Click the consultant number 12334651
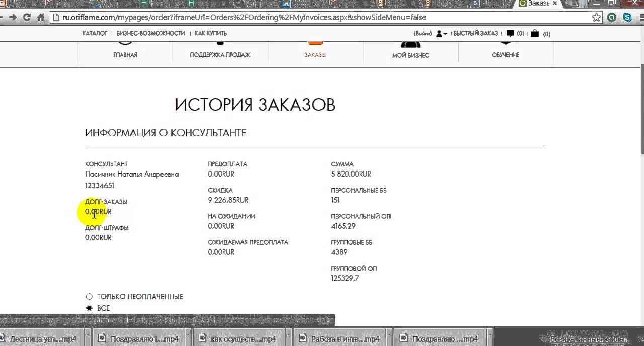Image resolution: width=644 pixels, height=346 pixels. coord(100,186)
